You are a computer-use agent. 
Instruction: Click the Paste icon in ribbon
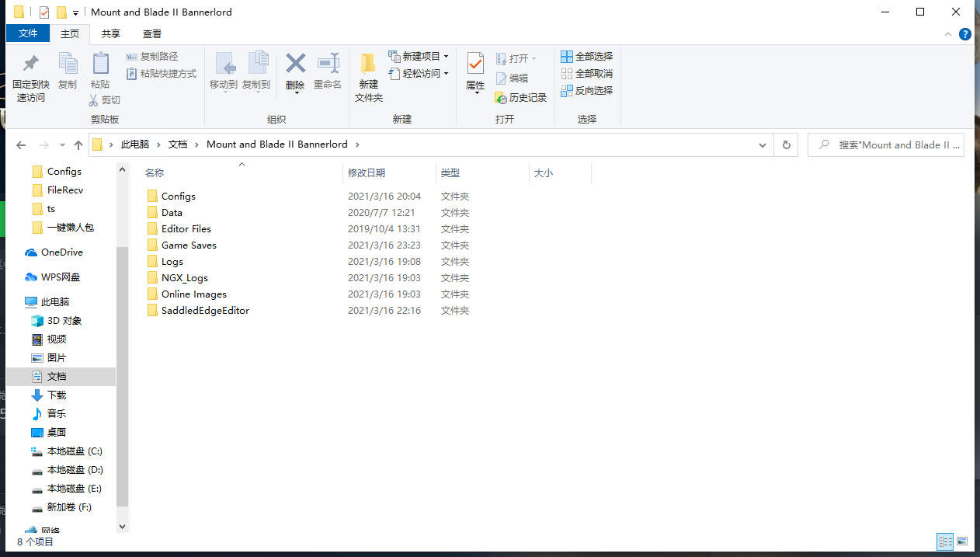100,64
